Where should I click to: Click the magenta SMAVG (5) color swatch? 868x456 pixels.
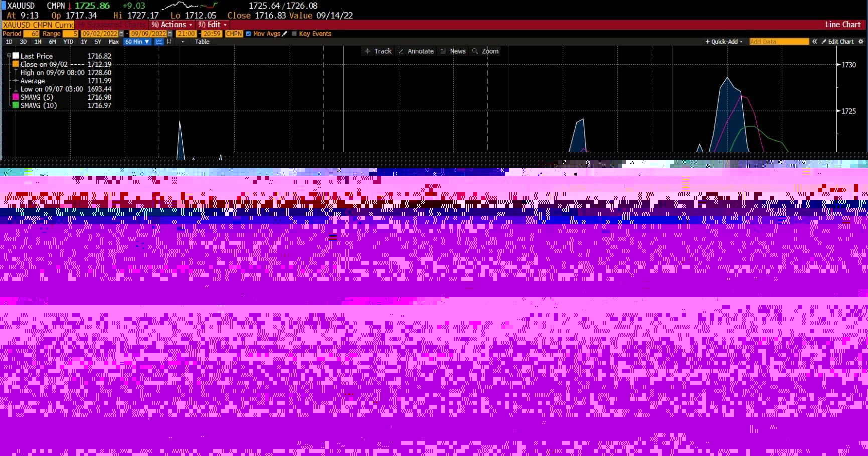click(x=16, y=97)
